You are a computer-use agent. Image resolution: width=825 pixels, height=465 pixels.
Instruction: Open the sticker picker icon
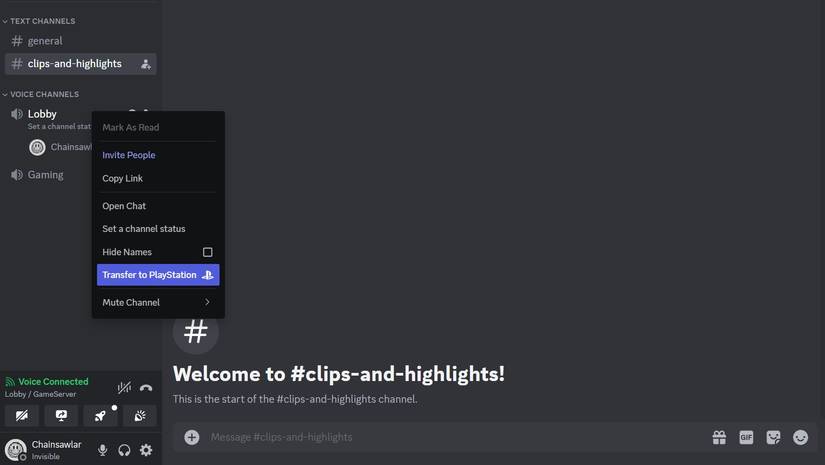pyautogui.click(x=773, y=437)
